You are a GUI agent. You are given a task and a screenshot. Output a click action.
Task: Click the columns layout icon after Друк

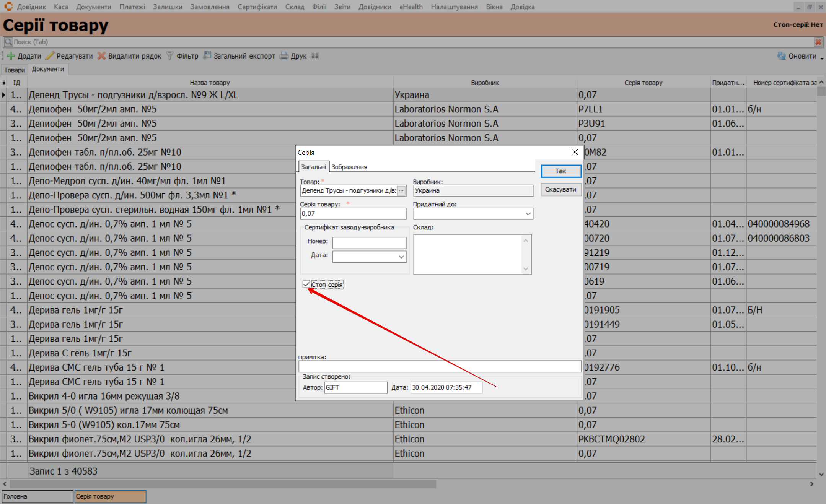pyautogui.click(x=315, y=56)
